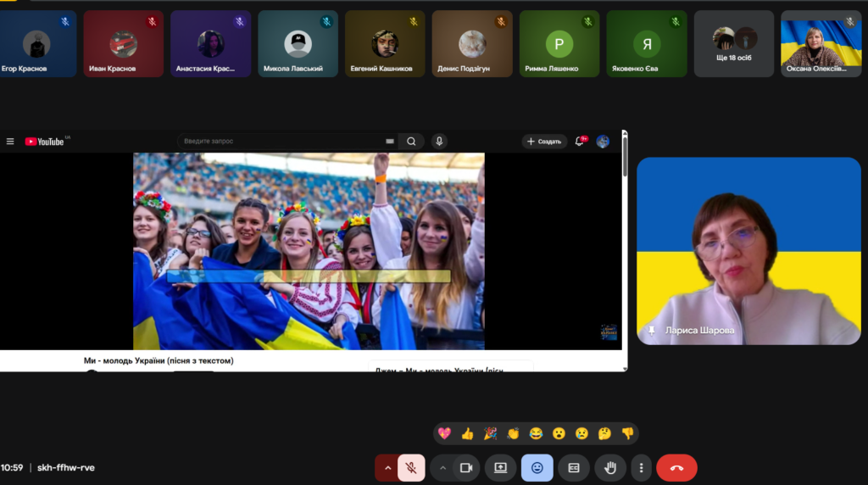Send the thumbs down reaction
Viewport: 868px width, 485px height.
tap(627, 433)
